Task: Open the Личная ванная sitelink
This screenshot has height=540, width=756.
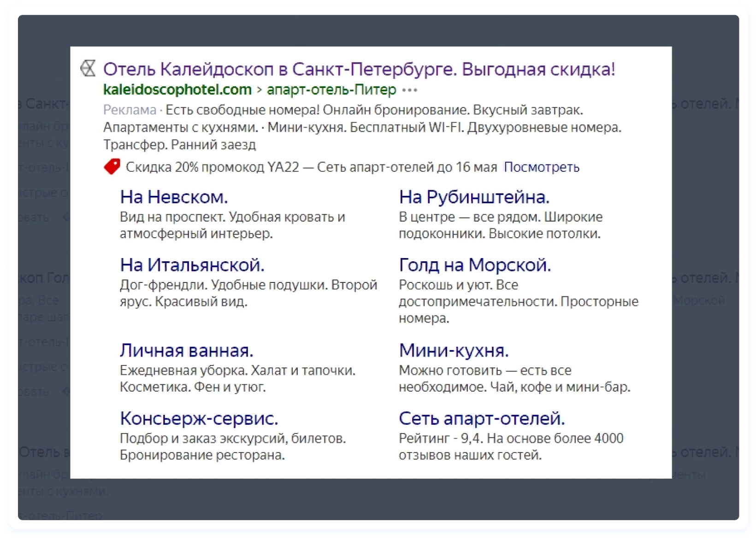Action: pos(187,351)
